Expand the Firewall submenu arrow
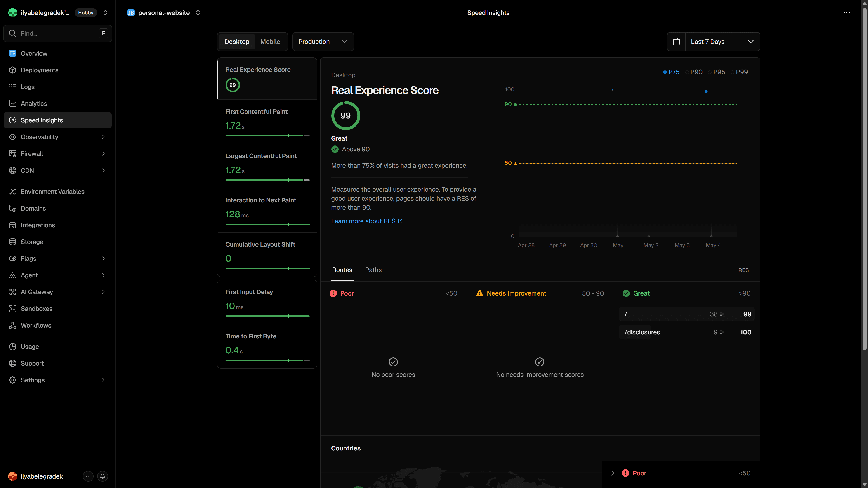Image resolution: width=868 pixels, height=488 pixels. tap(104, 154)
